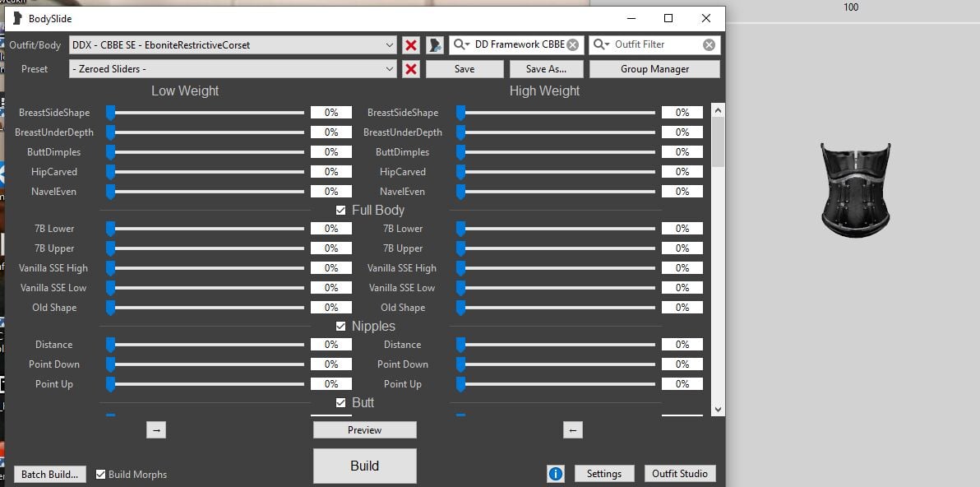Copy high weight values to low with left arrow
This screenshot has height=487, width=980.
[572, 430]
